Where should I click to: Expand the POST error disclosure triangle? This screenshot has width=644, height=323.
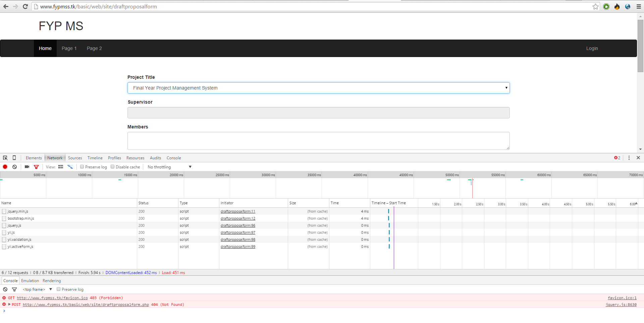(x=9, y=304)
